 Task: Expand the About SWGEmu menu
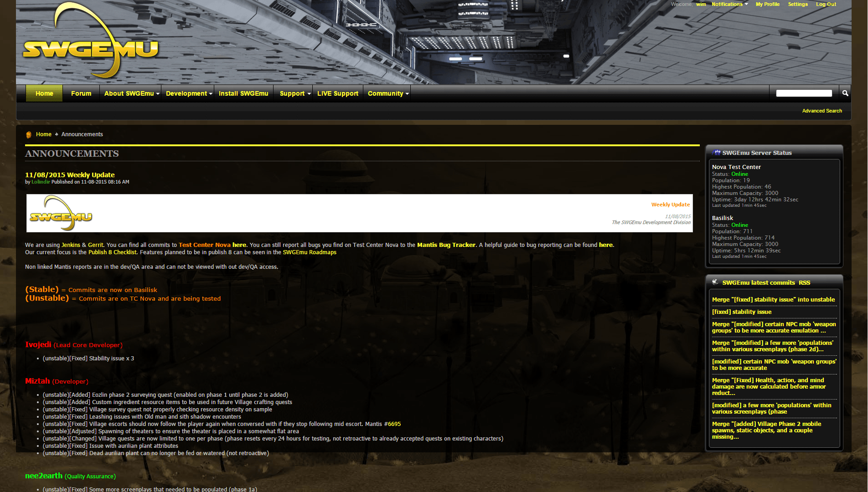tap(132, 93)
